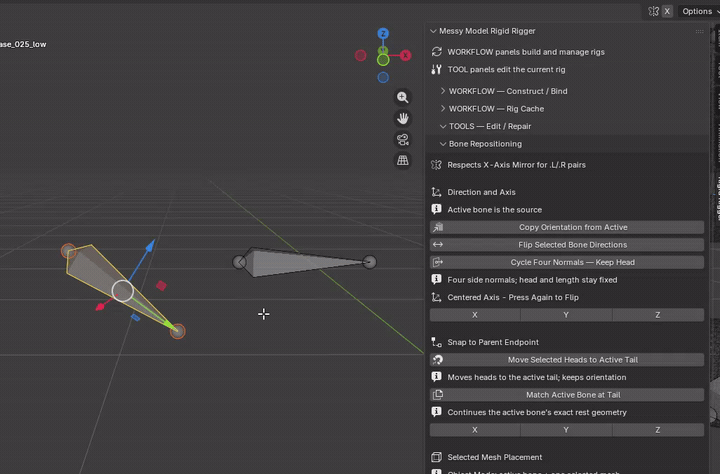Click the red X arrow of the transform gizmo

pos(100,306)
